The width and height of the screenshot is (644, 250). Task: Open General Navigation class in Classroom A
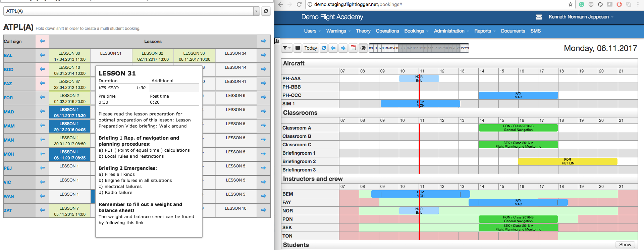tap(518, 128)
